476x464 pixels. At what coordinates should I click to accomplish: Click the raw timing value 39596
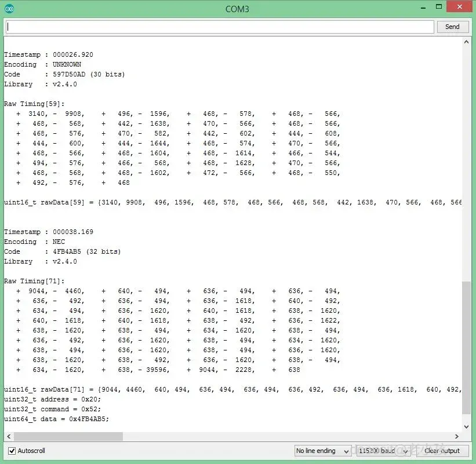coord(156,370)
